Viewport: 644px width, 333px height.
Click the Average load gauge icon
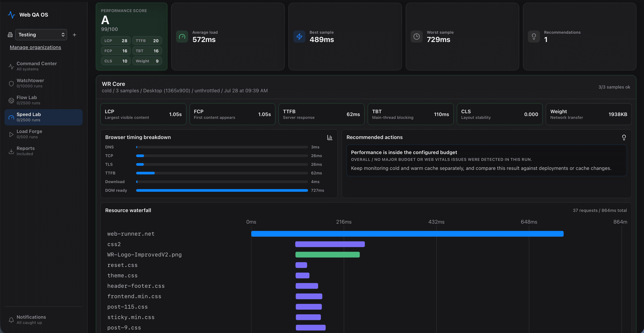(182, 37)
